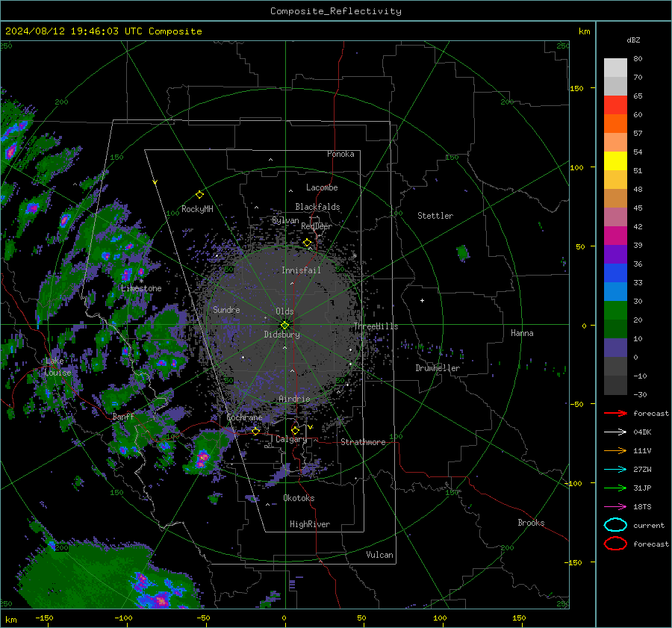672x628 pixels.
Task: Click the bright blue 30-33 dBZ swatch
Action: [615, 292]
